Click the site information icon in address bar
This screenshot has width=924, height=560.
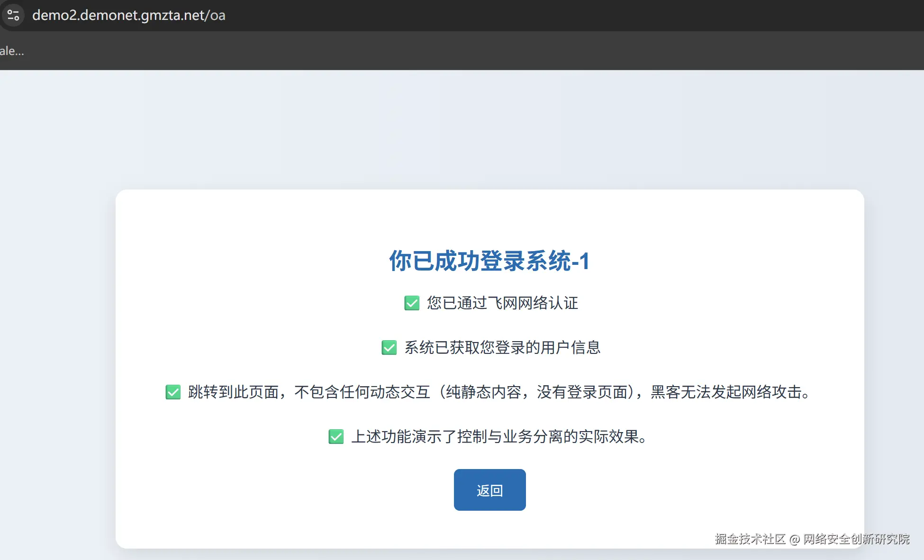tap(13, 15)
